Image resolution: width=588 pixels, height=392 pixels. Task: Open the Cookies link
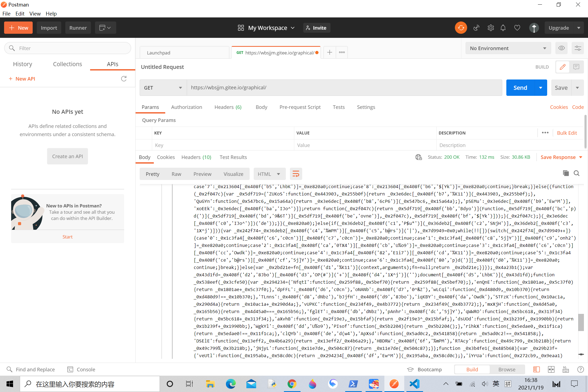coord(559,107)
